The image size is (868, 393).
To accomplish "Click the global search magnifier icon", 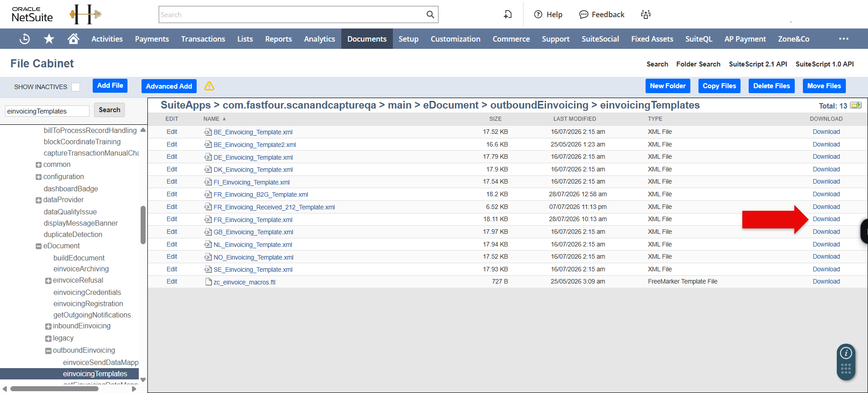I will [430, 14].
